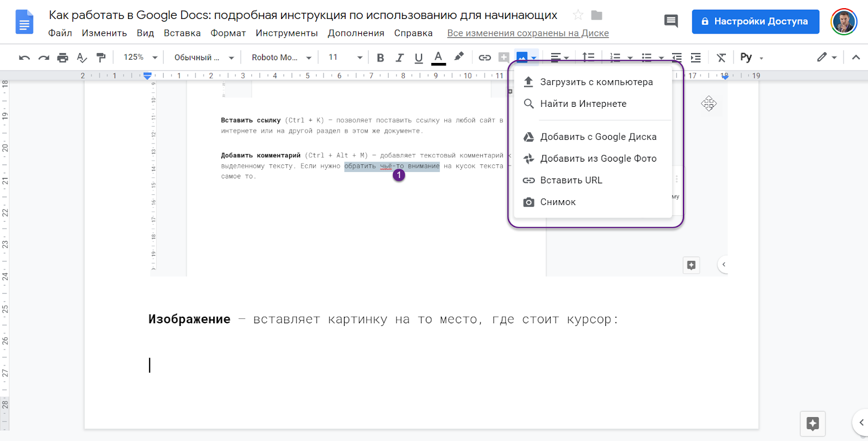Click the star icon next to document title
868x441 pixels.
coord(578,15)
